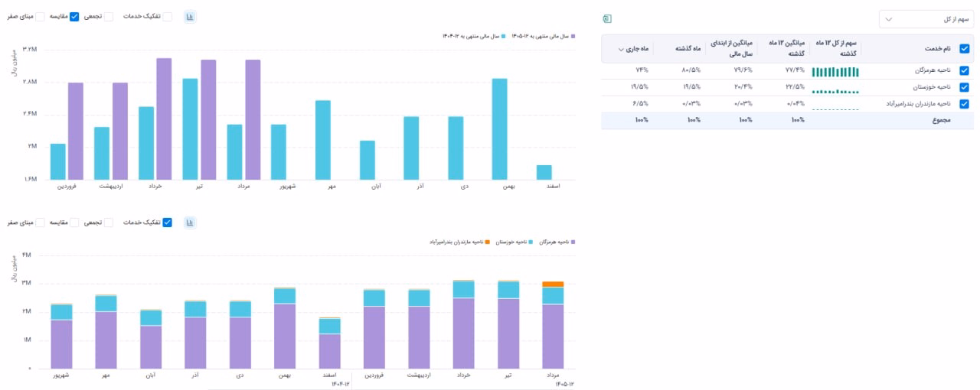
Task: Click the ناحیه مازندران بندرامیرآباد sparkline
Action: click(835, 109)
